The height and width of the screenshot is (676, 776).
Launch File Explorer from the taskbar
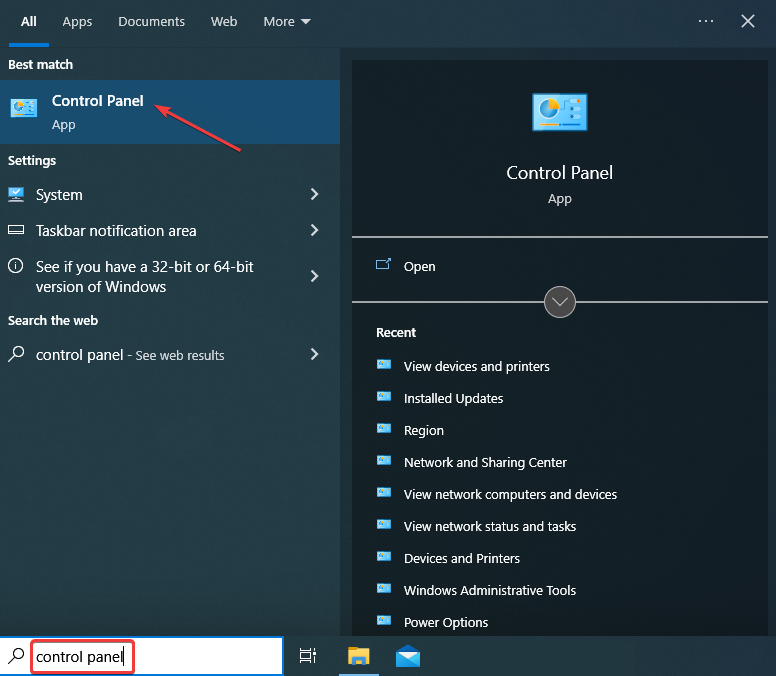pyautogui.click(x=359, y=656)
